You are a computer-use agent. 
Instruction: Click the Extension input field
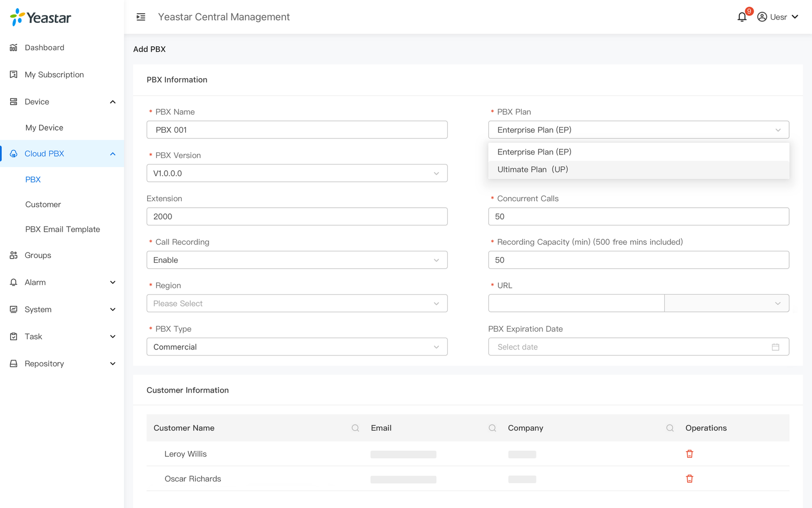[x=297, y=216]
